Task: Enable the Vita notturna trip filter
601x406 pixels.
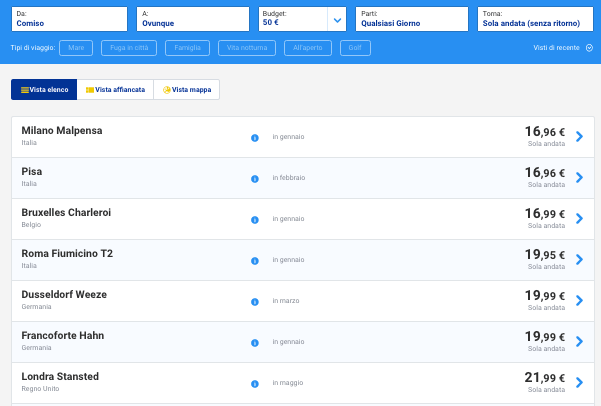Action: pyautogui.click(x=246, y=47)
